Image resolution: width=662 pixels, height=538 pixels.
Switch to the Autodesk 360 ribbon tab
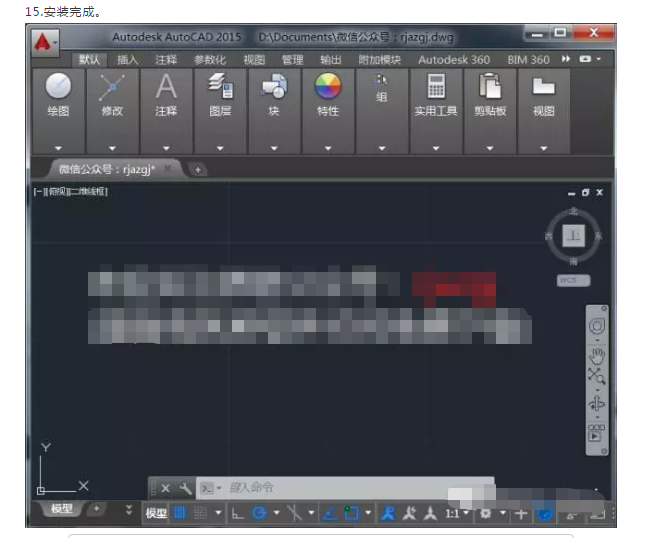tap(454, 60)
